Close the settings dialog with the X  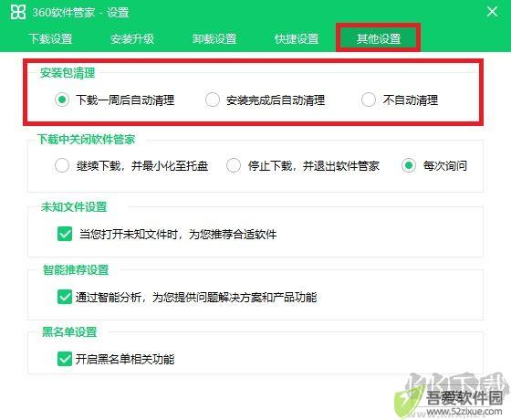coord(492,12)
